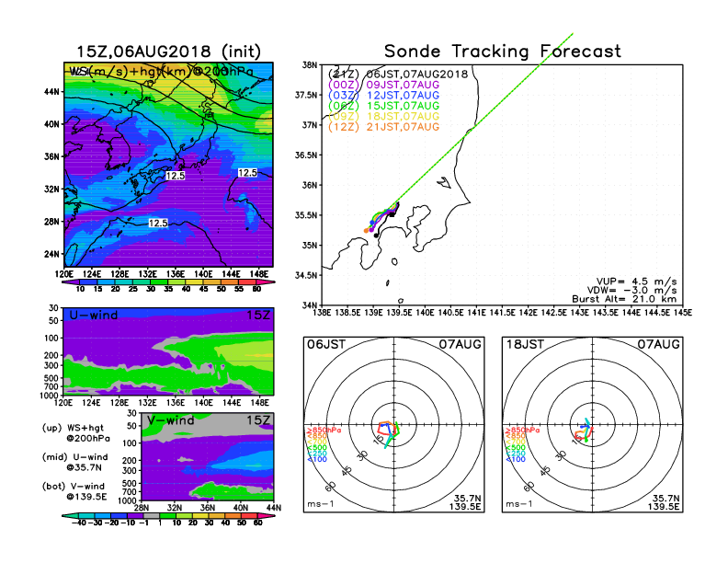Click the '15Z' time stamp in V-wind panel
The width and height of the screenshot is (728, 563).
tap(257, 420)
